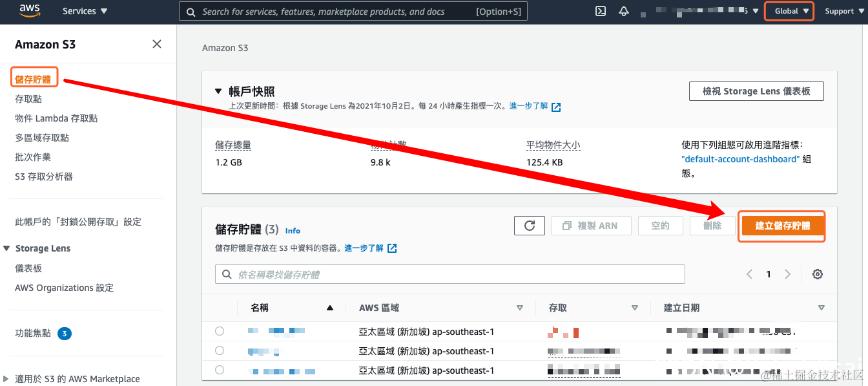Collapse the 帳戶快照 section

point(218,91)
